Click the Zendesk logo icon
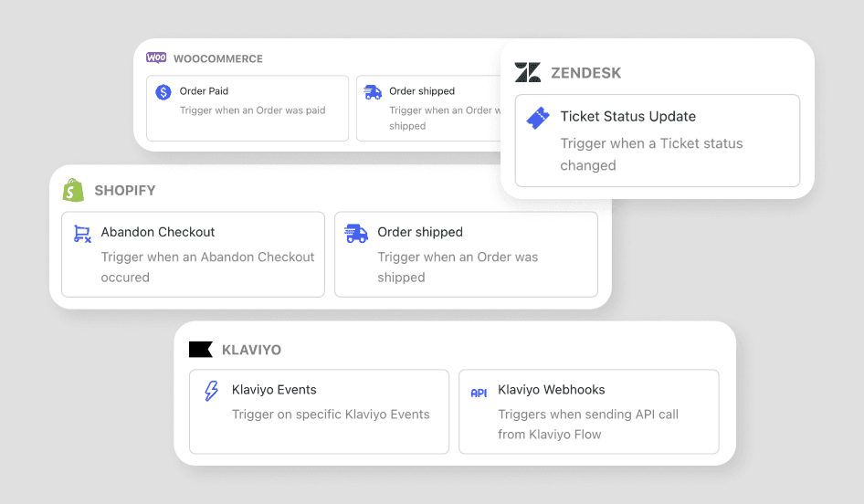 (x=528, y=72)
